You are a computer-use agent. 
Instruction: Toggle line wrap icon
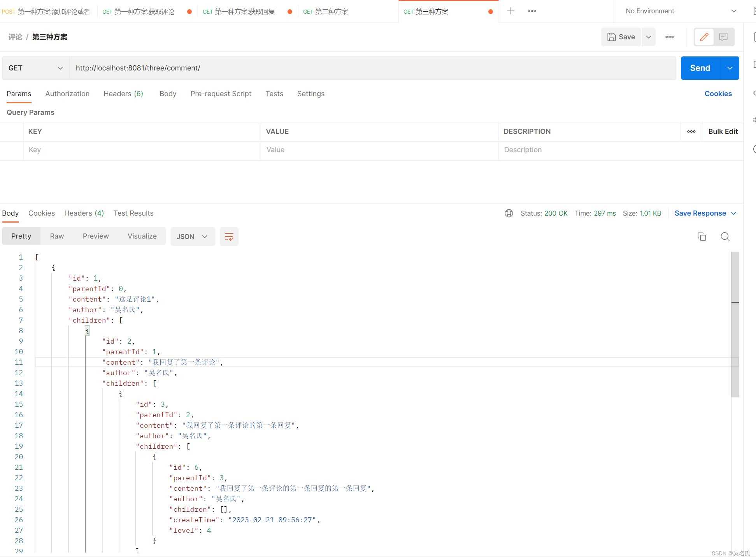(229, 237)
